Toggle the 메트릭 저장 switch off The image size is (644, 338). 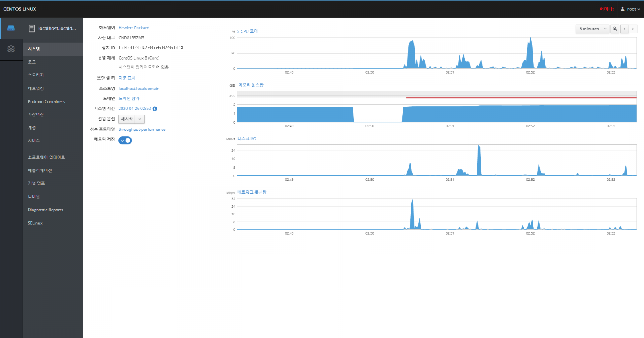pyautogui.click(x=125, y=140)
